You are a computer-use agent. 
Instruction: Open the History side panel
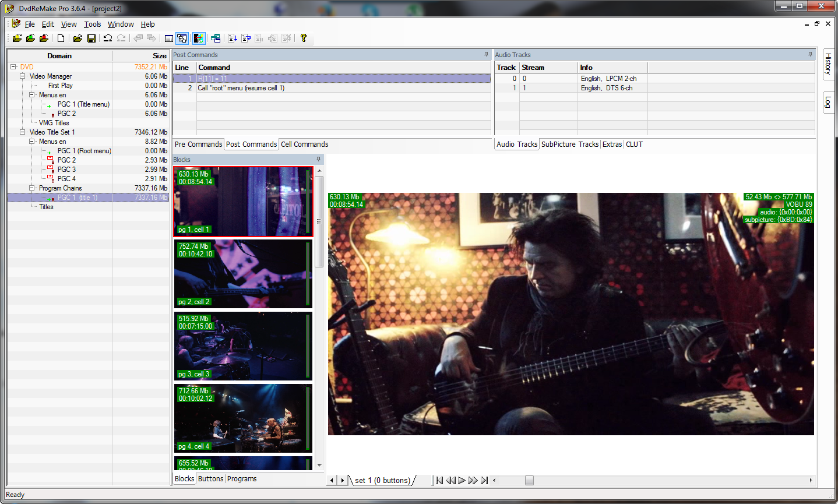pyautogui.click(x=828, y=64)
